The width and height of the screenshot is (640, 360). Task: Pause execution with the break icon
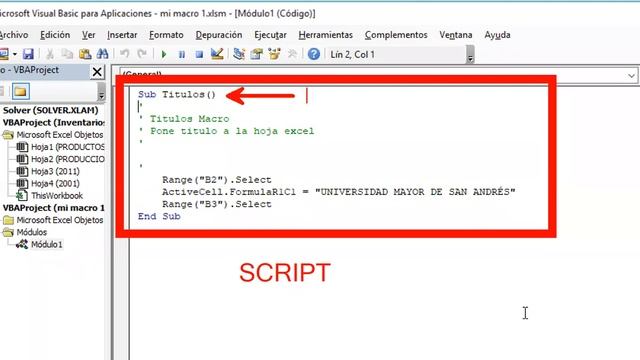[182, 54]
